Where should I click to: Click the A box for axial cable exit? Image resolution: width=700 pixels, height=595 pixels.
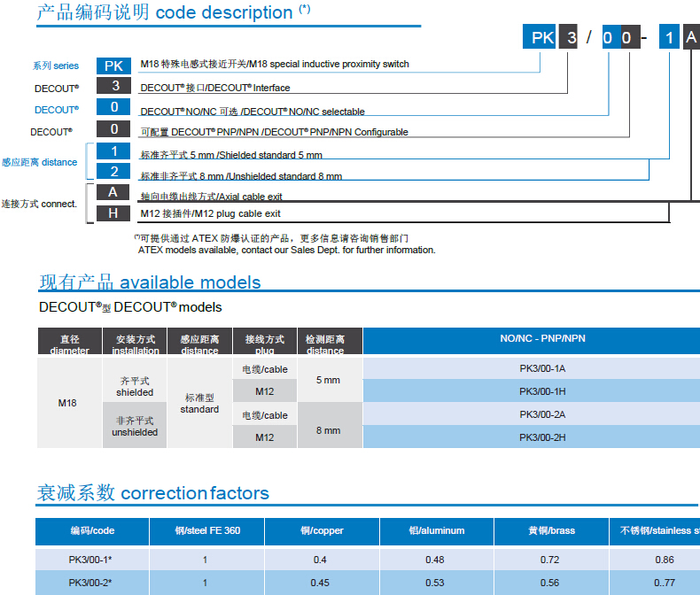click(113, 192)
